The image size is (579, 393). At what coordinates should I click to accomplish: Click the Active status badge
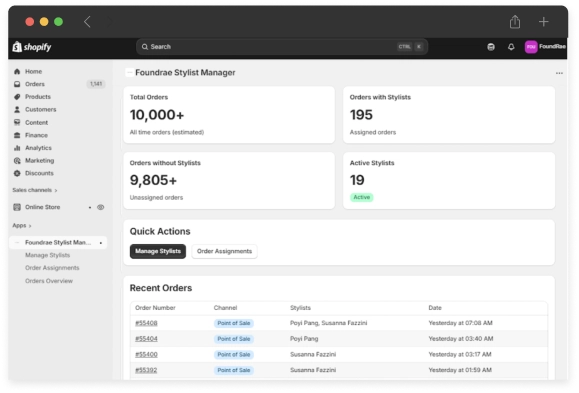coord(362,197)
